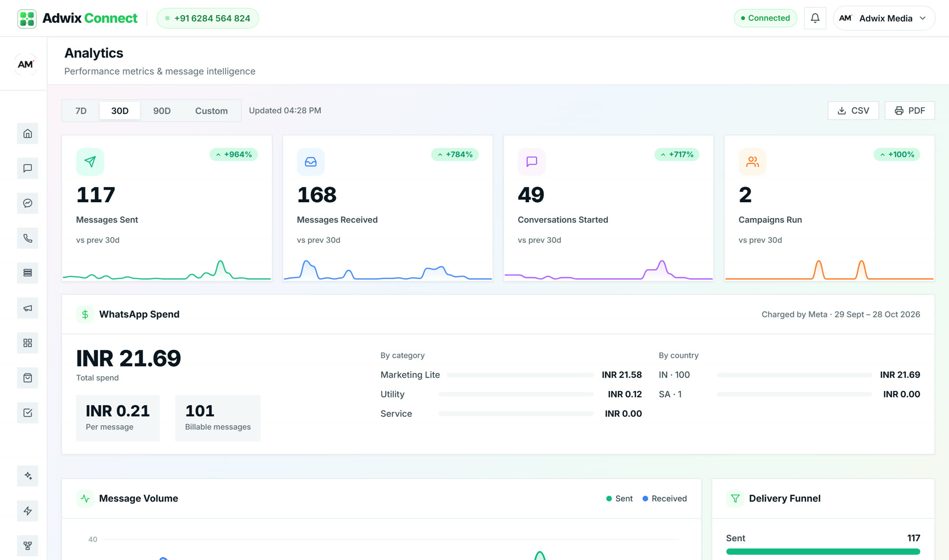This screenshot has width=949, height=560.
Task: Open the messenger bubble sidebar icon
Action: pyautogui.click(x=27, y=203)
